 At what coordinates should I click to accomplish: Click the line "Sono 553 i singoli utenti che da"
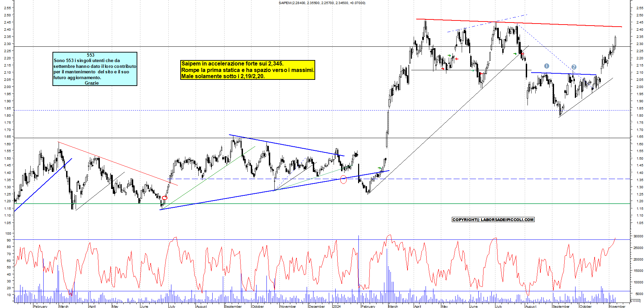87,60
